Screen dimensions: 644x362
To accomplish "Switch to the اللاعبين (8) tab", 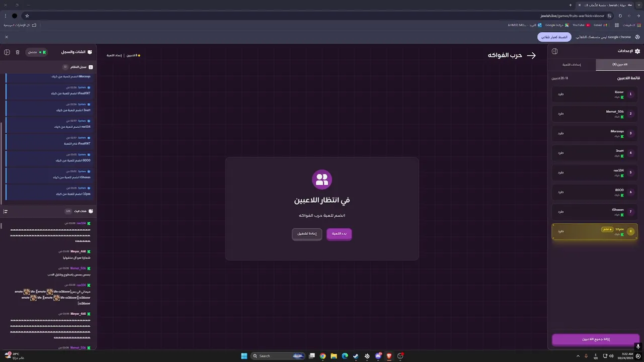I will [x=620, y=64].
